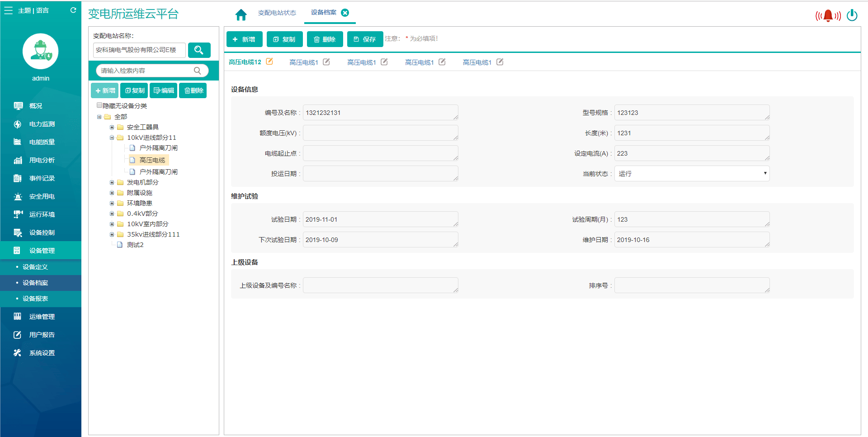
Task: Collapse the 设备管理 menu
Action: pyautogui.click(x=41, y=250)
